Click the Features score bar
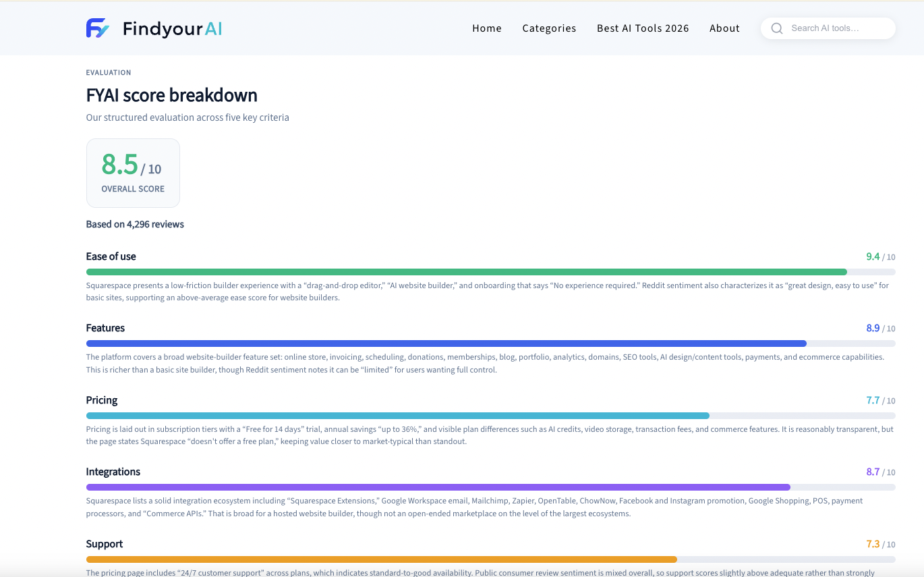The image size is (924, 577). coord(491,344)
